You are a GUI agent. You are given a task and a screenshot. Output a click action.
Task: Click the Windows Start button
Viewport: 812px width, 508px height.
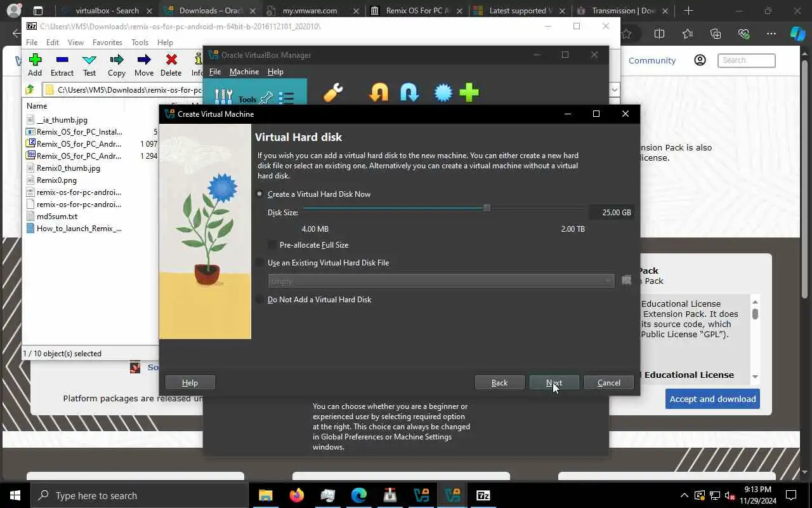click(15, 495)
